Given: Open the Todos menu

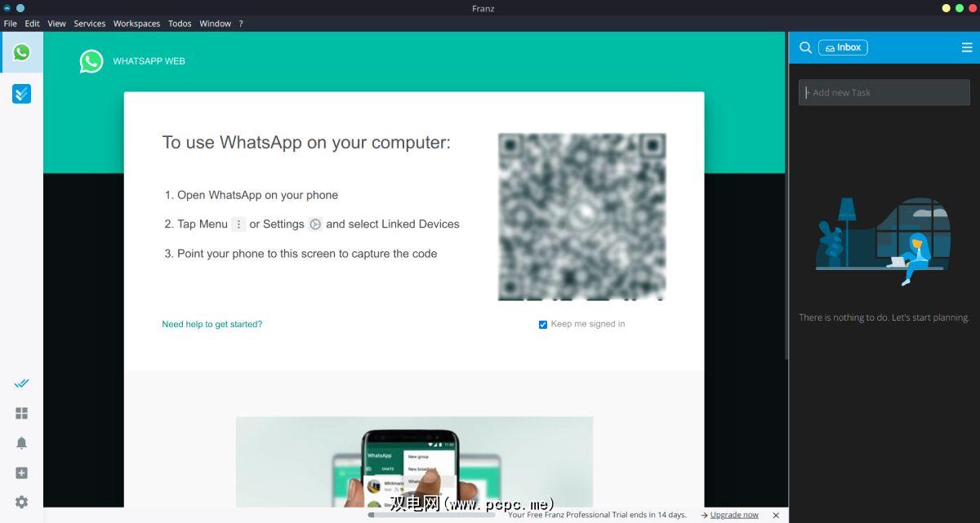Looking at the screenshot, I should click(180, 24).
